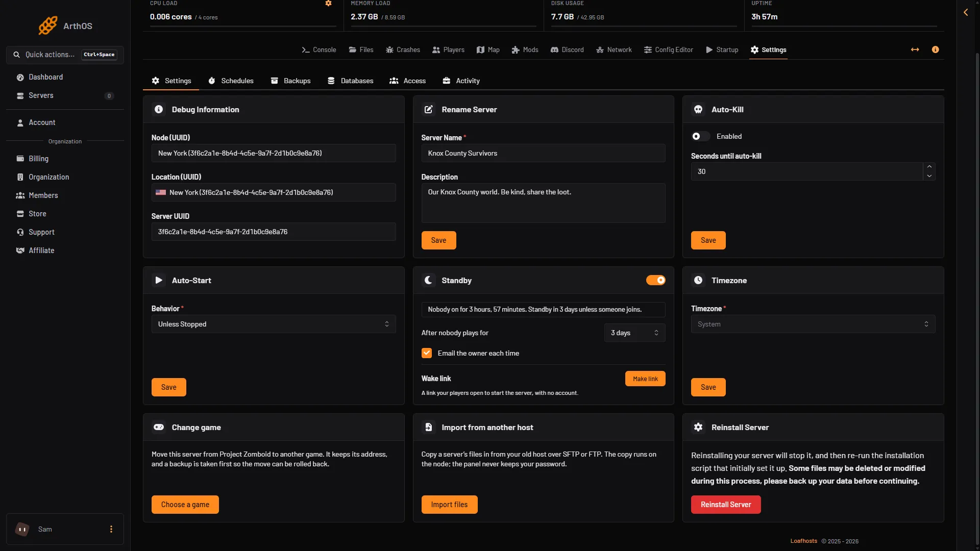Image resolution: width=980 pixels, height=551 pixels.
Task: Click Server Name input field
Action: point(543,153)
